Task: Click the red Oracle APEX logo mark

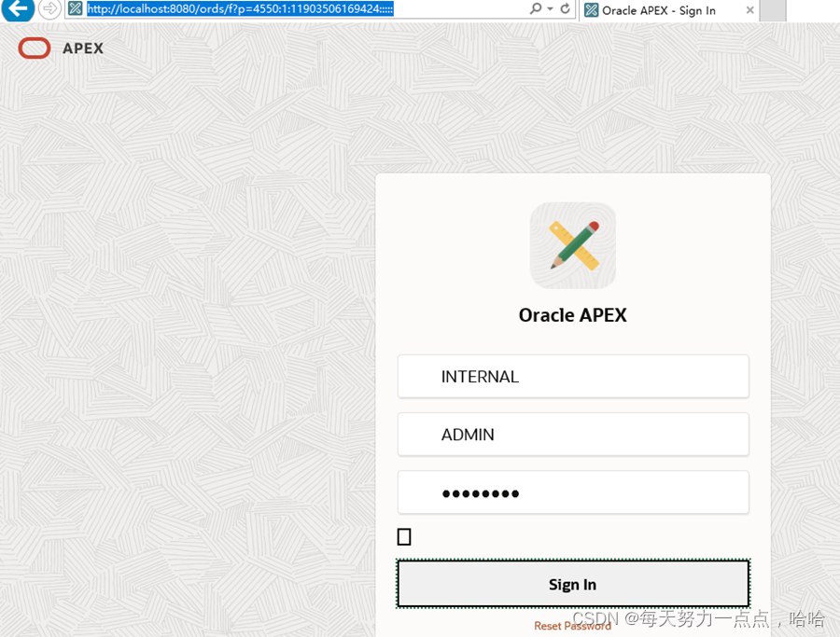Action: pos(34,48)
